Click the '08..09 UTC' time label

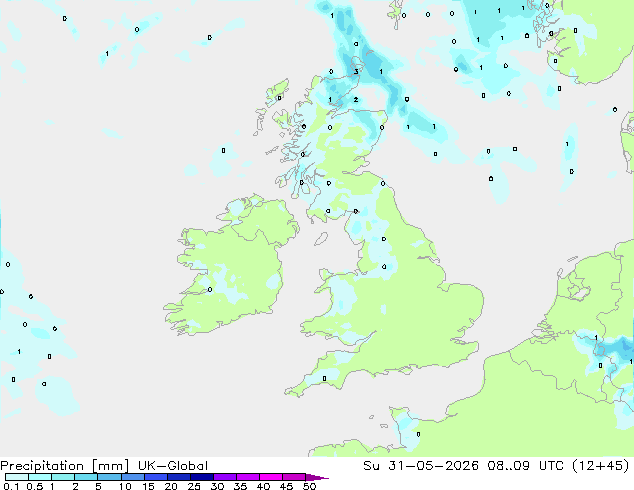pyautogui.click(x=525, y=466)
